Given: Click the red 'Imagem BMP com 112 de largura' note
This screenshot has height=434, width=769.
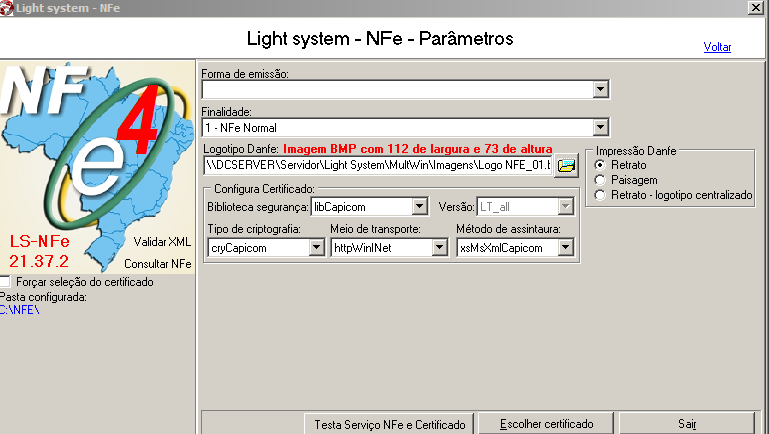Looking at the screenshot, I should coord(418,149).
